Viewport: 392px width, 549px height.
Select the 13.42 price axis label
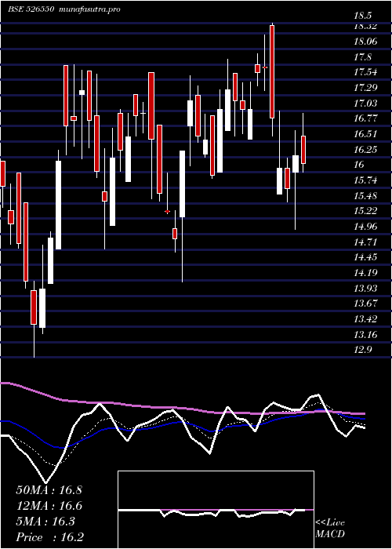pos(366,318)
